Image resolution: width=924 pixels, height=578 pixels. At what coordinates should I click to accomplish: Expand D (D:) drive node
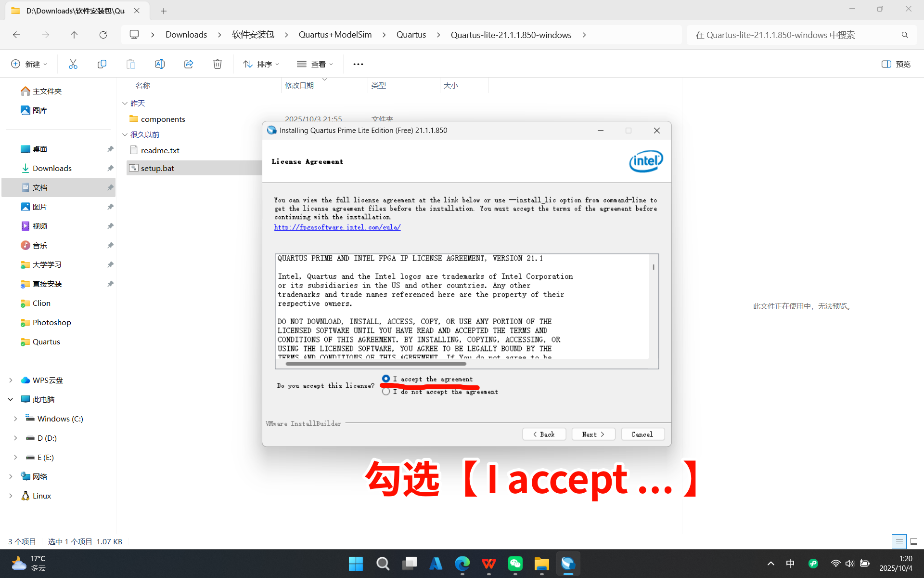tap(15, 438)
